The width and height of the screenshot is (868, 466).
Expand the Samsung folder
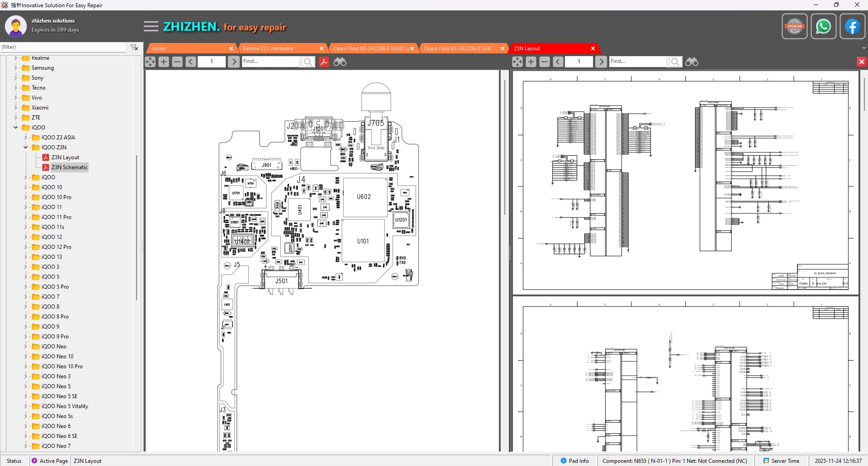pos(16,68)
